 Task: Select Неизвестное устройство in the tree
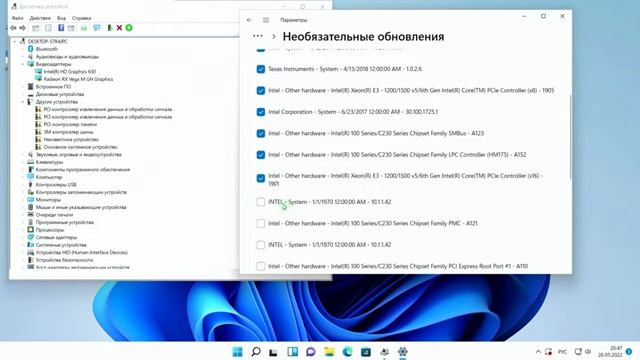(x=71, y=140)
